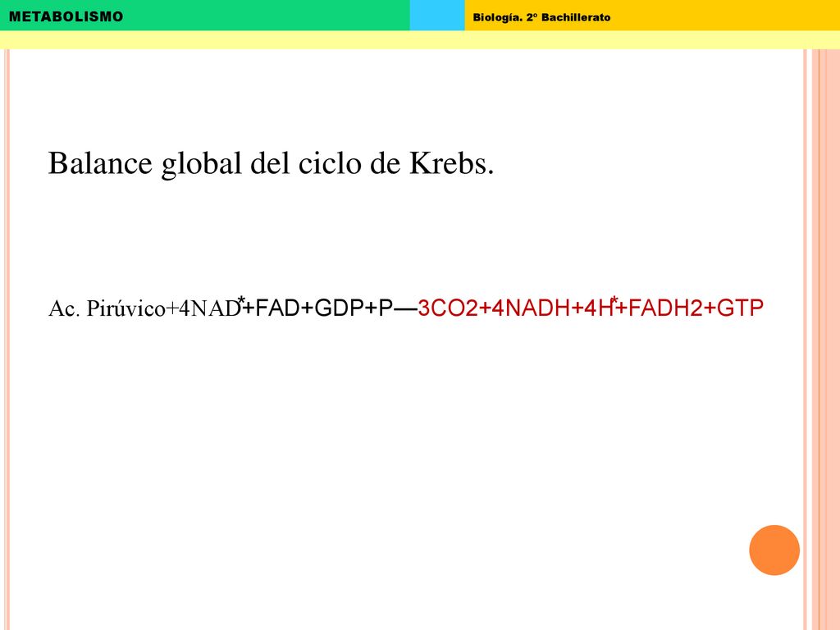Click the orange circle on the slide

774,550
